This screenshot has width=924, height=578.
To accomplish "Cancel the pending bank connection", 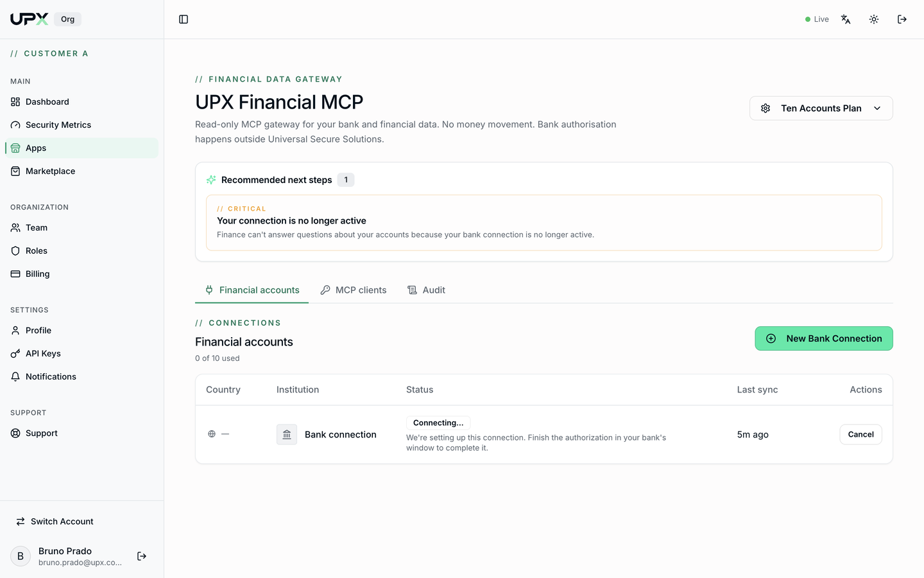I will (860, 434).
